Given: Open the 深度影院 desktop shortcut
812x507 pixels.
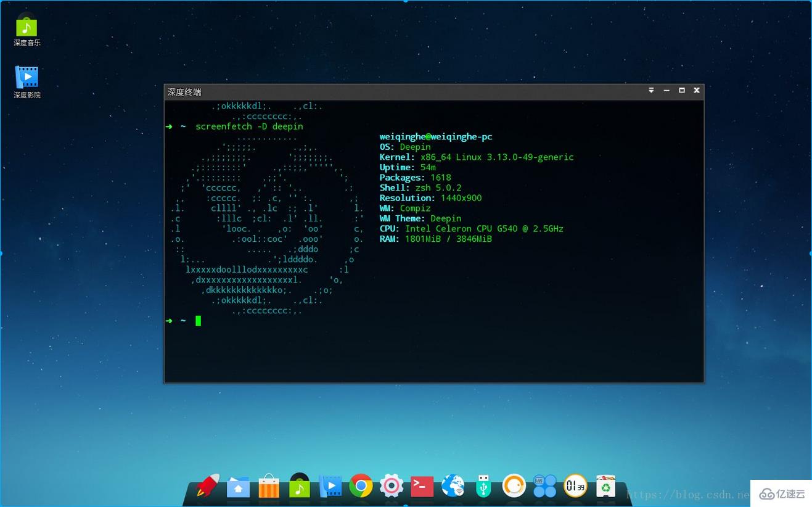Looking at the screenshot, I should coord(27,82).
